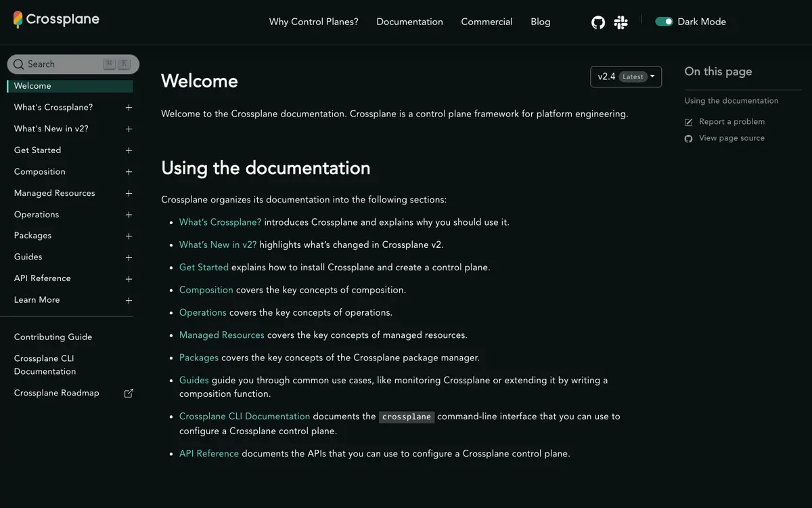This screenshot has height=508, width=812.
Task: Open Guides sidebar entry
Action: pyautogui.click(x=28, y=257)
